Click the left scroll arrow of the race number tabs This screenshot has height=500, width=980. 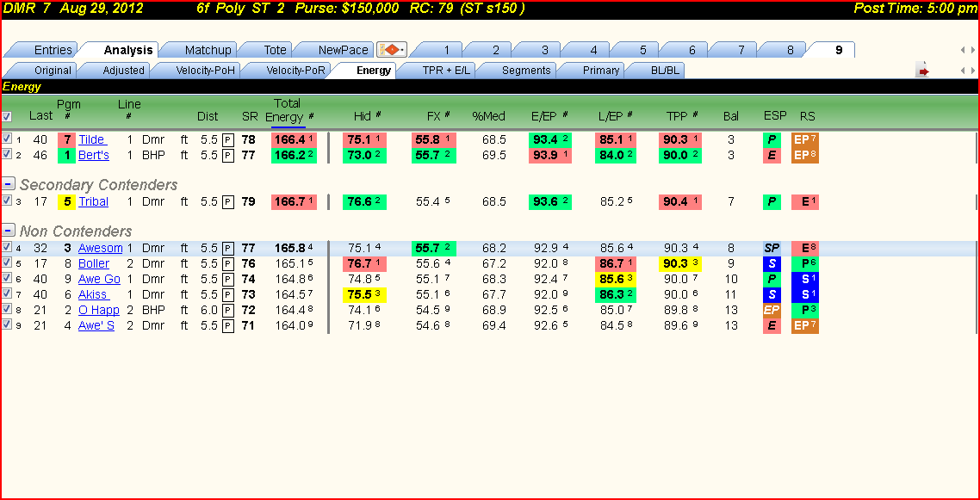964,50
